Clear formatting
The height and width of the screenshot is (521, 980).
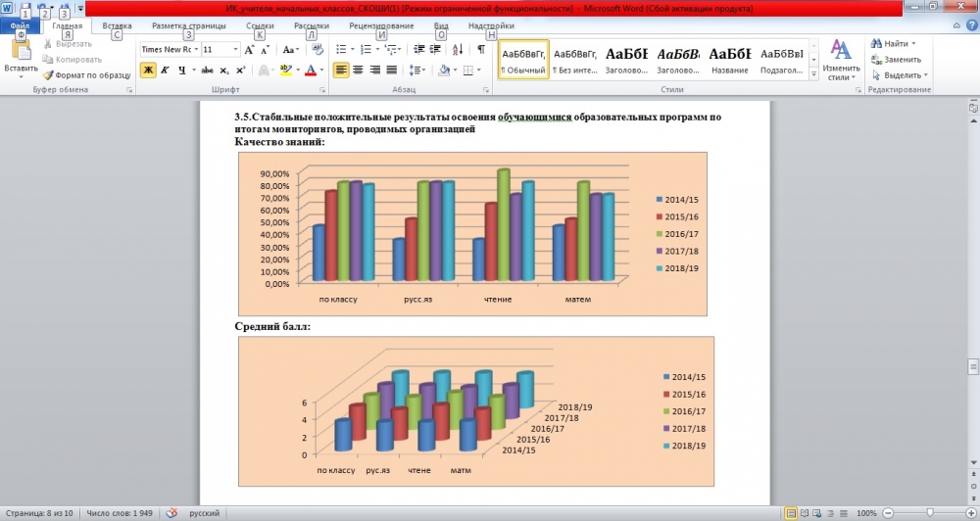[x=318, y=49]
